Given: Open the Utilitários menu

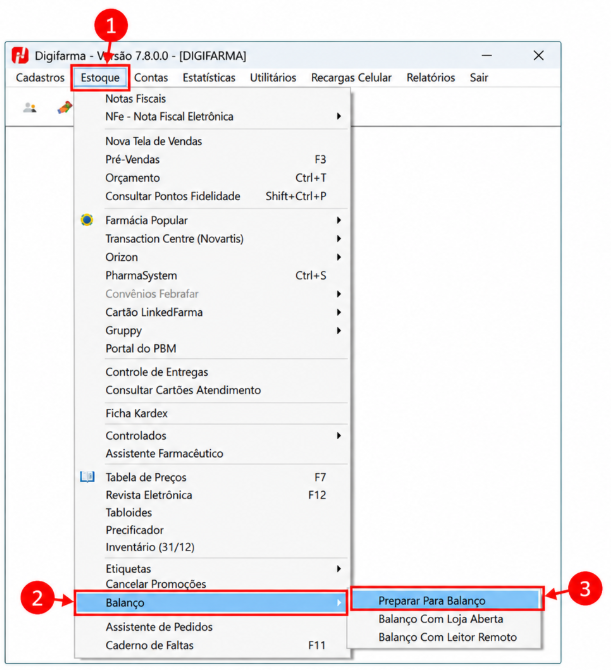Looking at the screenshot, I should click(273, 78).
